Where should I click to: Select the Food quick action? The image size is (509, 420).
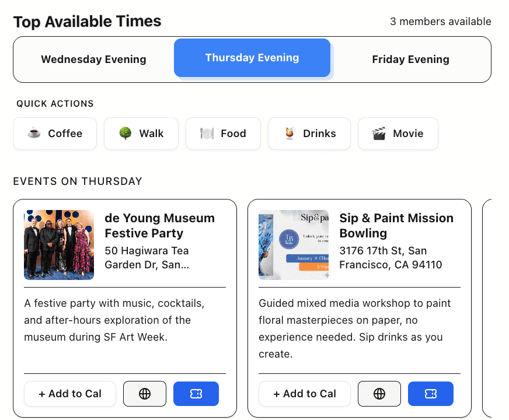pyautogui.click(x=224, y=134)
